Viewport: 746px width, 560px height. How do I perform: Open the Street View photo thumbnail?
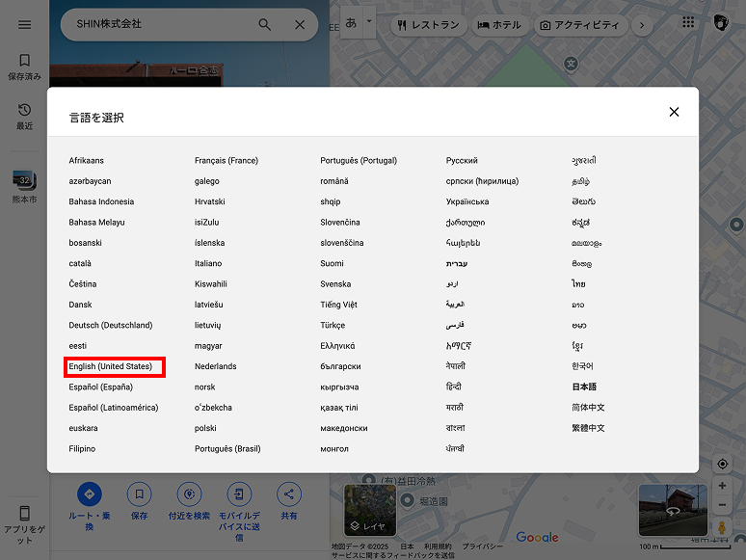click(673, 511)
